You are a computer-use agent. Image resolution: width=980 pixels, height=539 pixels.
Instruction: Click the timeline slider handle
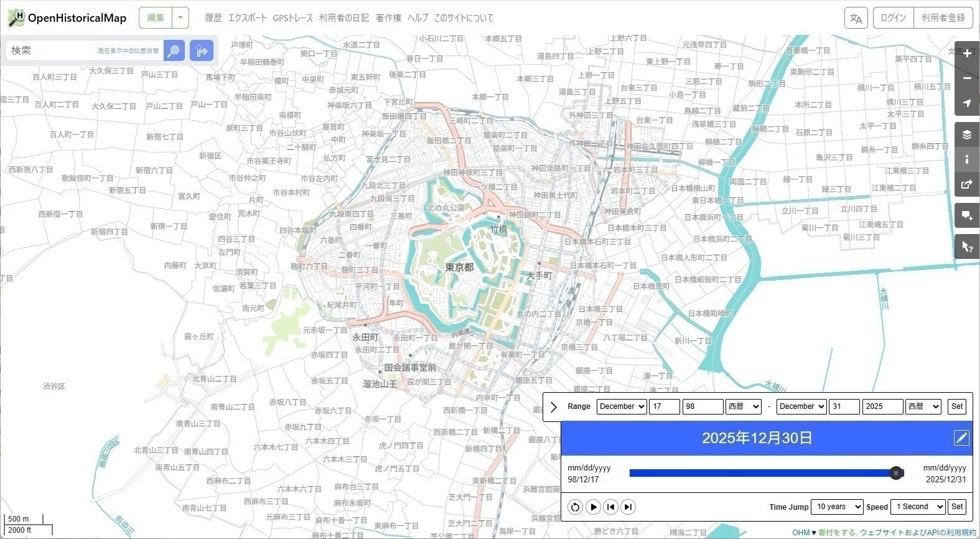[x=895, y=473]
